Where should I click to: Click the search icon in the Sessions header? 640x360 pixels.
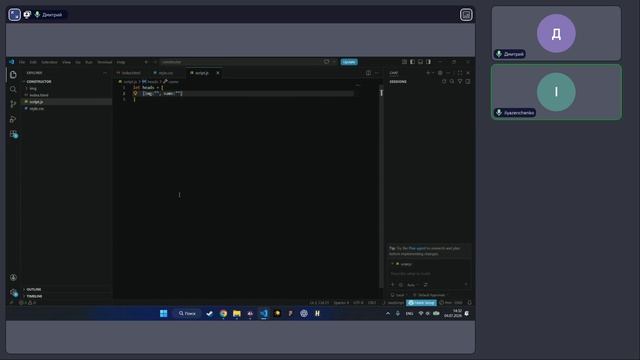(452, 82)
